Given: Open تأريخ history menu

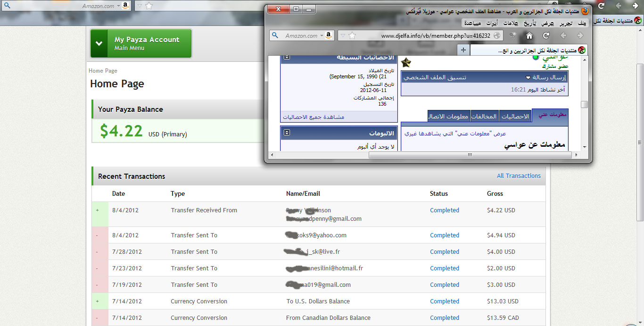Looking at the screenshot, I should coord(529,23).
